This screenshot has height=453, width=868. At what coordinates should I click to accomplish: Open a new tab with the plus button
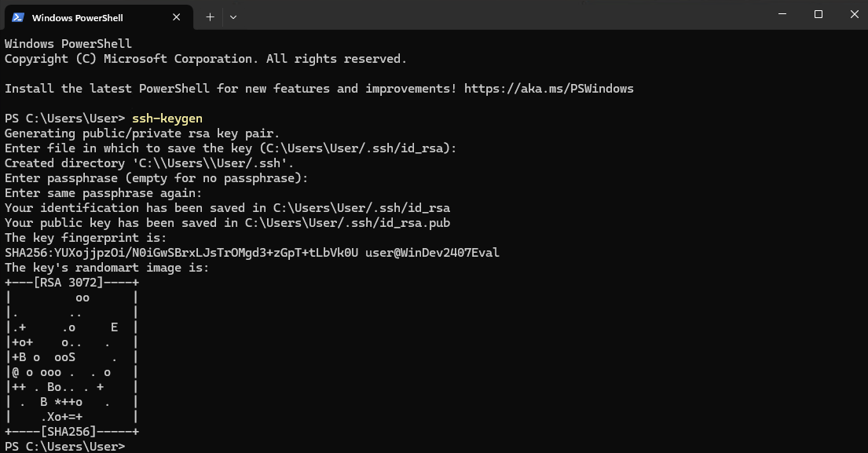pos(210,17)
